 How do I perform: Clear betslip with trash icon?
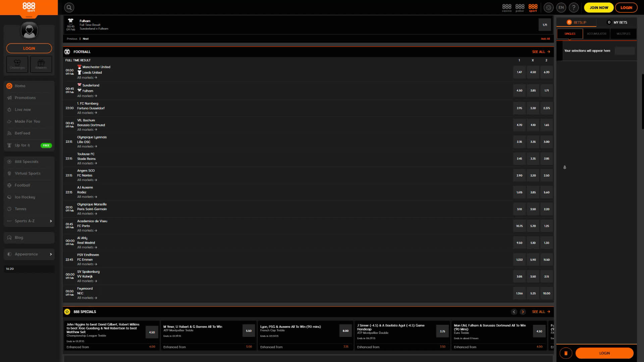pyautogui.click(x=566, y=353)
